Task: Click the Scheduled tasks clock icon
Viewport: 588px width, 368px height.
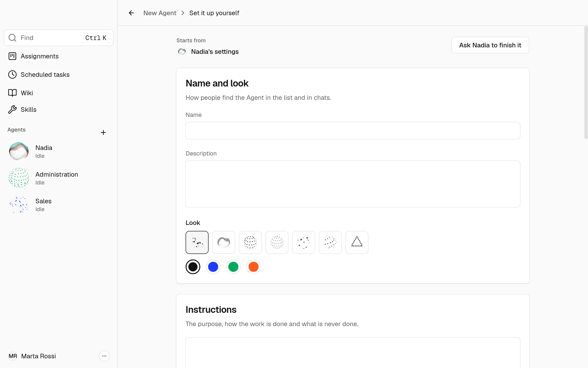Action: (x=12, y=75)
